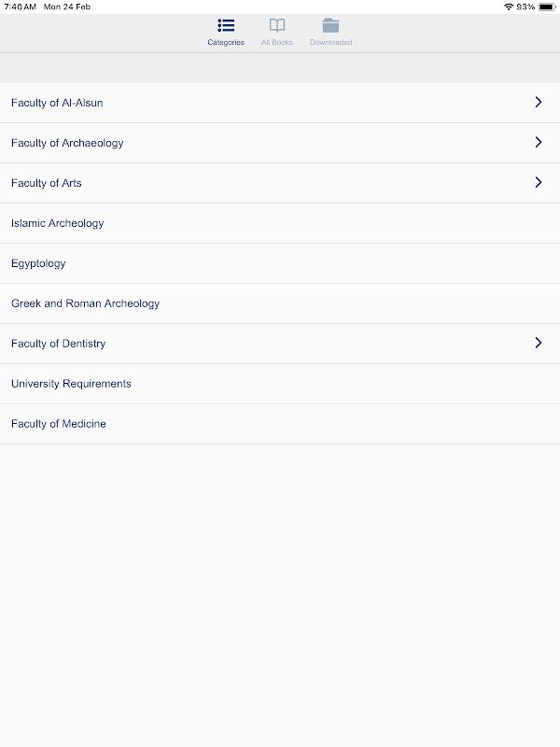Open University Requirements category
The height and width of the screenshot is (747, 560).
coord(280,384)
